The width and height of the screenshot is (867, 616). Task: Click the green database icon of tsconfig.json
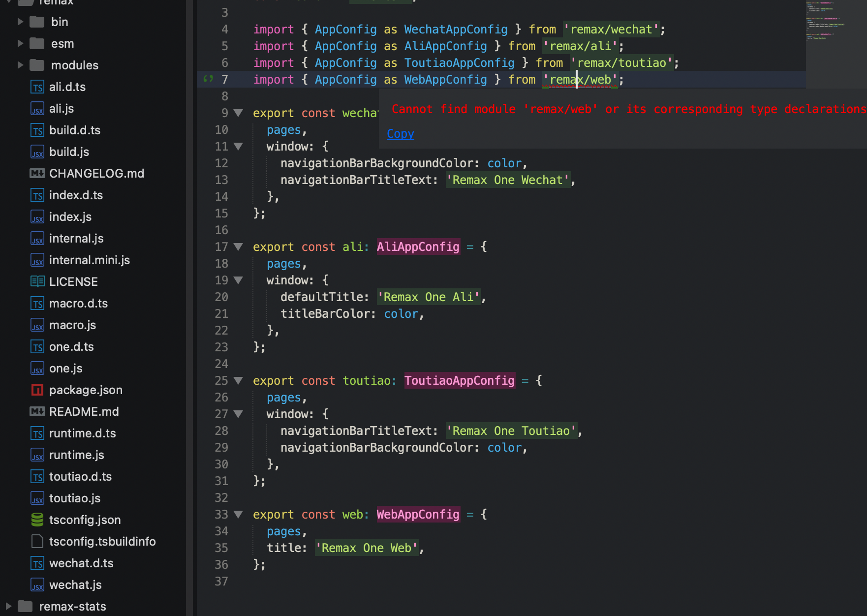tap(37, 520)
